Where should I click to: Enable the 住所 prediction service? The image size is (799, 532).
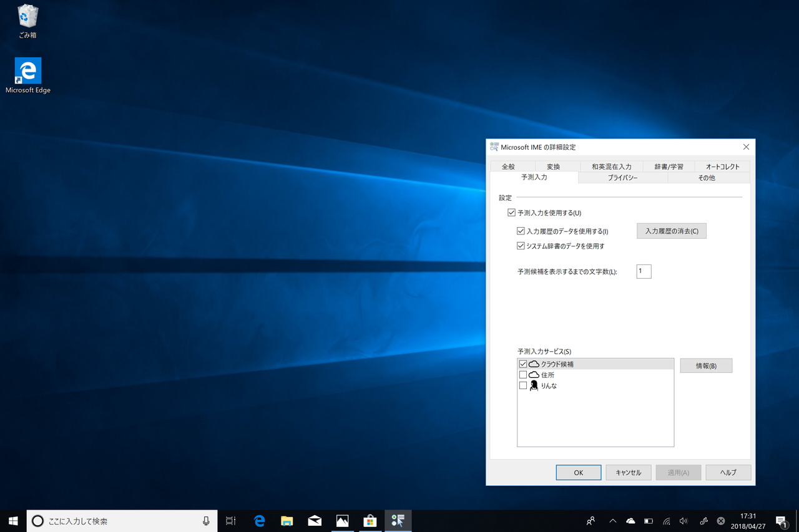point(523,374)
